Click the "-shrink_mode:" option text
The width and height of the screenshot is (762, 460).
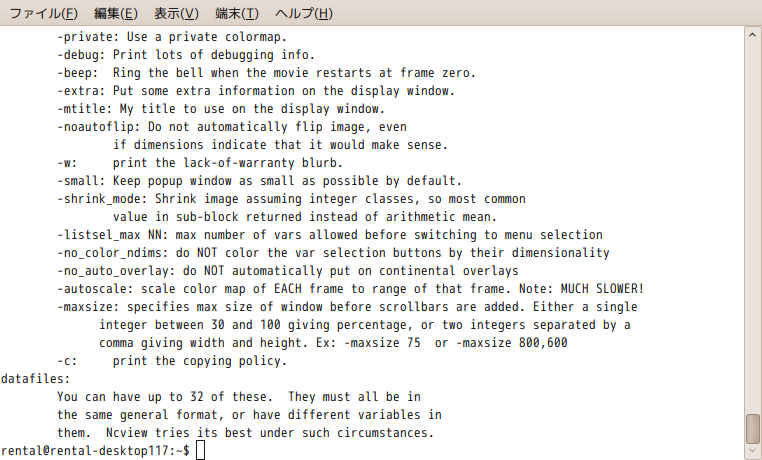(x=102, y=199)
